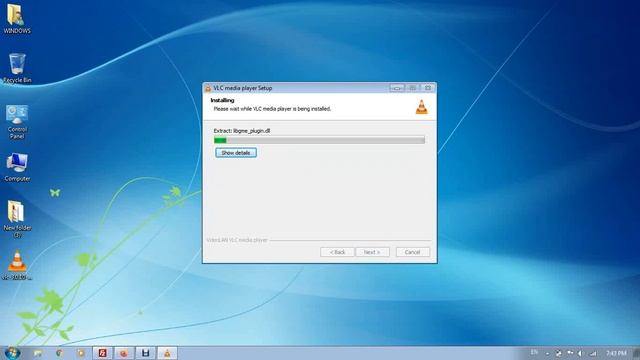Click the Show details button
This screenshot has height=360, width=640.
click(236, 153)
